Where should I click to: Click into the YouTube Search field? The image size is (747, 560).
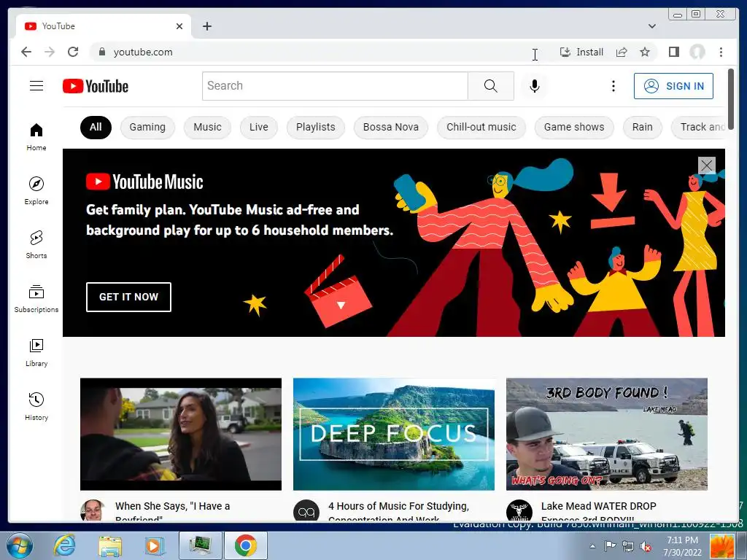coord(335,86)
